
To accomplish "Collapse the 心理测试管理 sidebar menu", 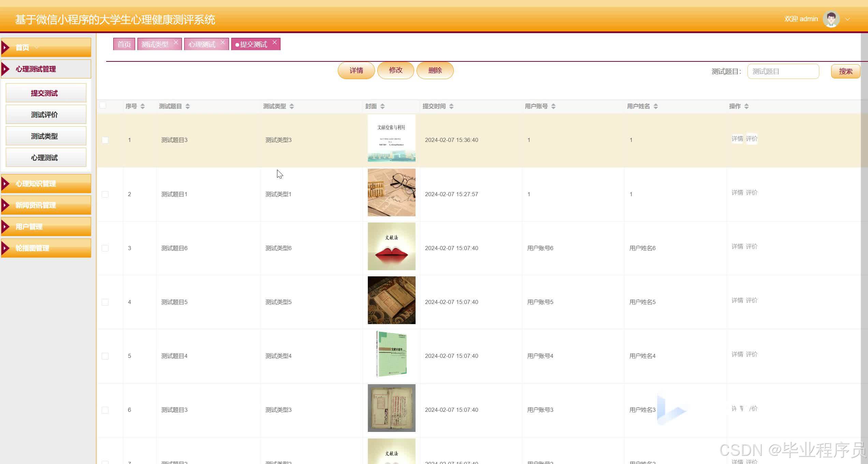I will 46,69.
